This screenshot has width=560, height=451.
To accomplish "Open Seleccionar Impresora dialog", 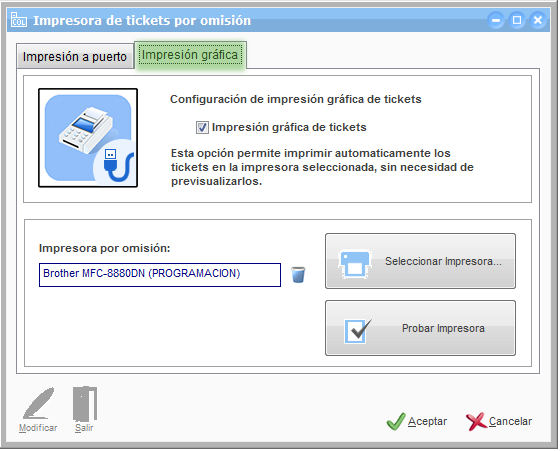I will (x=420, y=261).
